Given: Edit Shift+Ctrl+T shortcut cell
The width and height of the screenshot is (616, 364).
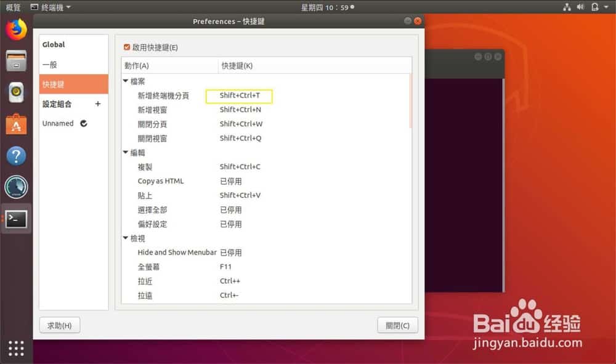Looking at the screenshot, I should [239, 95].
